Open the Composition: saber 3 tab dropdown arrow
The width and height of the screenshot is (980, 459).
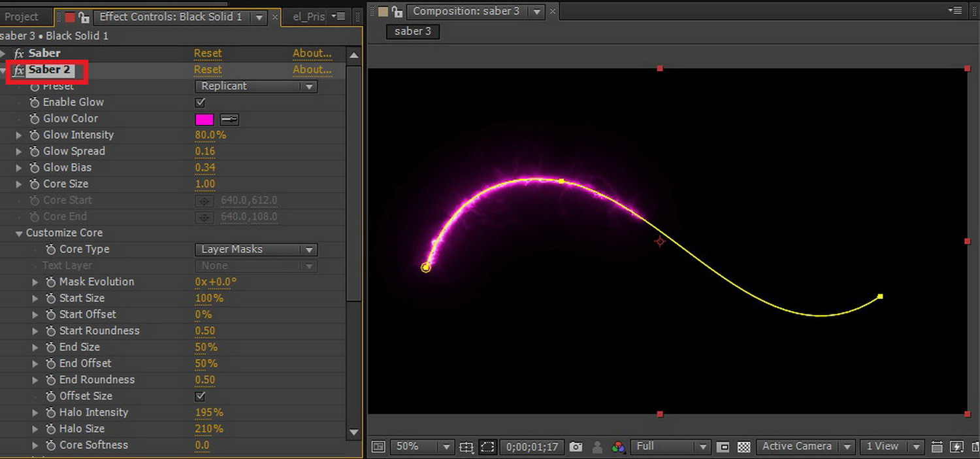pos(537,12)
